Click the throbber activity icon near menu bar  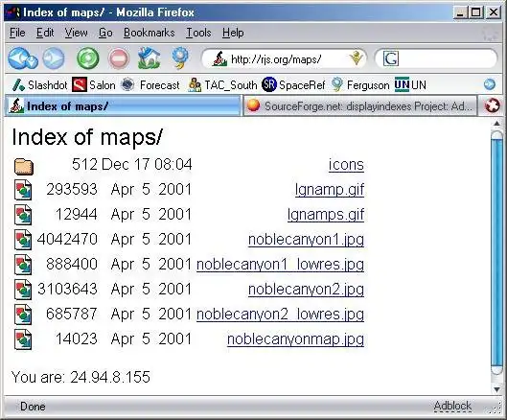pyautogui.click(x=490, y=34)
